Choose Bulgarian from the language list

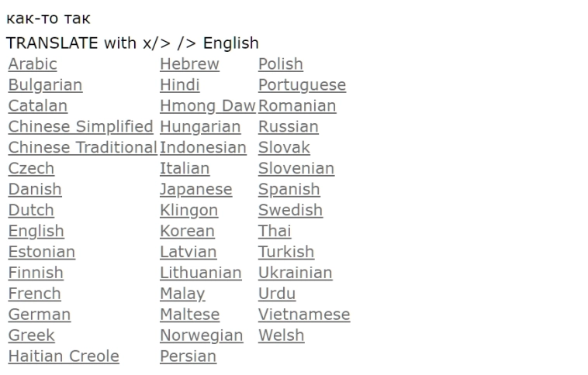tap(45, 85)
